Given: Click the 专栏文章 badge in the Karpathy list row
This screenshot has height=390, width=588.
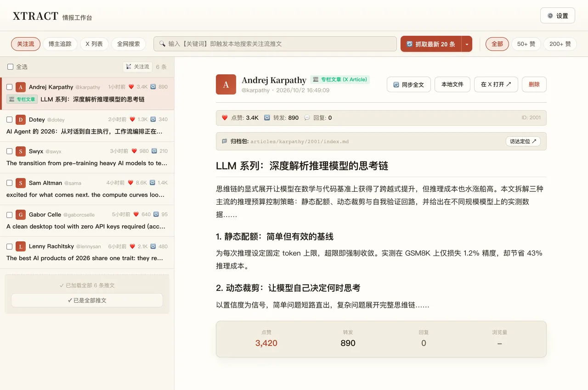Looking at the screenshot, I should 22,100.
